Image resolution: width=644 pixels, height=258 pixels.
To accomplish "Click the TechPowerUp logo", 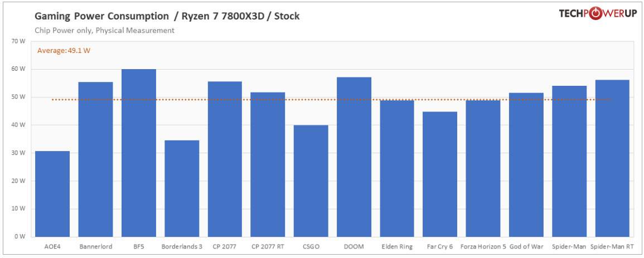I will point(598,14).
